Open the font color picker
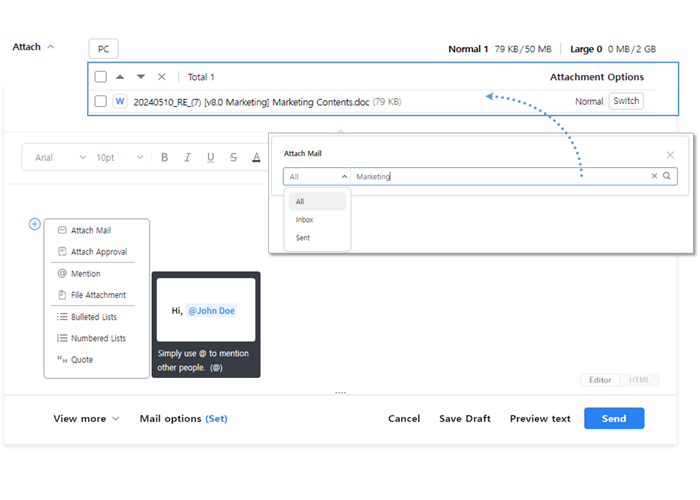 click(x=256, y=158)
